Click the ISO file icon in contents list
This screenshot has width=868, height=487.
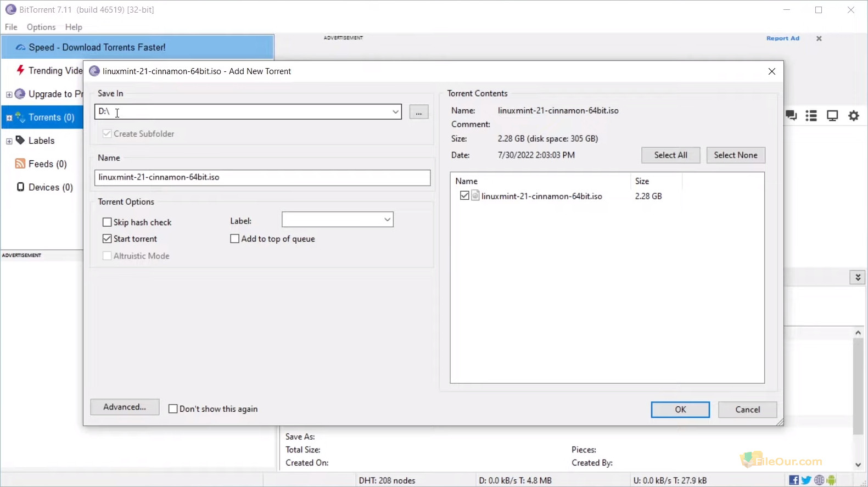475,195
